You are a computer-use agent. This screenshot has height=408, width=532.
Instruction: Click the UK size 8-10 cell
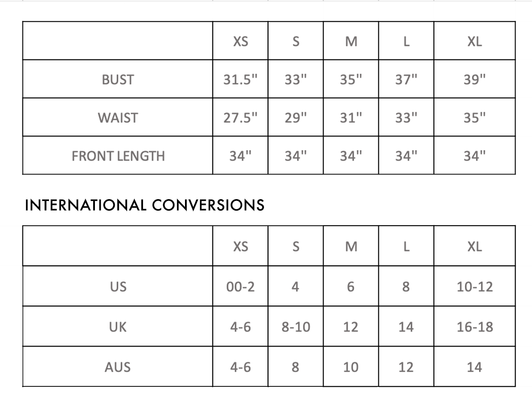point(296,327)
